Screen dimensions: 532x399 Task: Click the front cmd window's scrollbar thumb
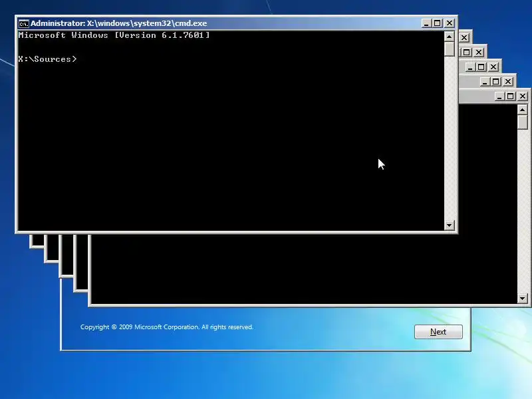click(450, 49)
